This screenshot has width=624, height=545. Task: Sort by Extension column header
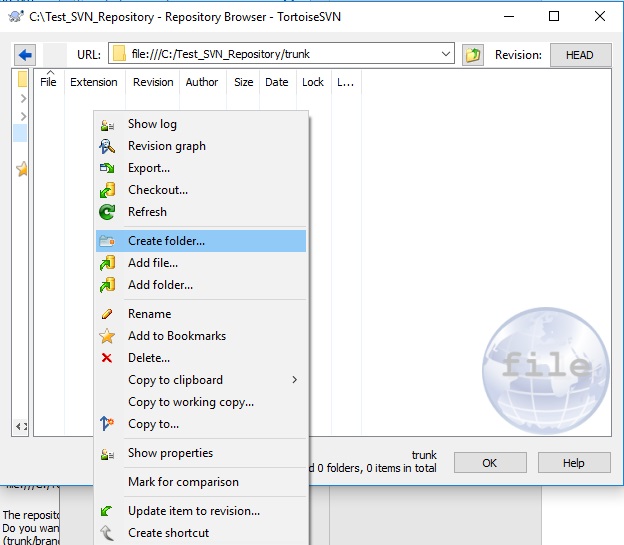tap(94, 82)
